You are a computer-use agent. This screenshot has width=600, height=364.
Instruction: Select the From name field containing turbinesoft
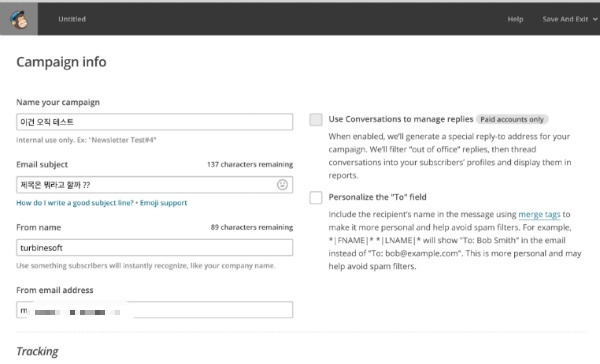click(155, 248)
